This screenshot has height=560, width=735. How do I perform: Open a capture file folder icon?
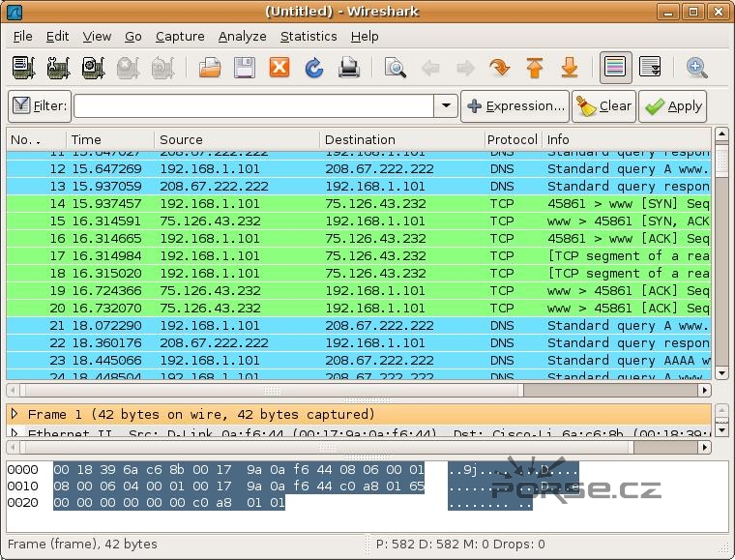(210, 68)
